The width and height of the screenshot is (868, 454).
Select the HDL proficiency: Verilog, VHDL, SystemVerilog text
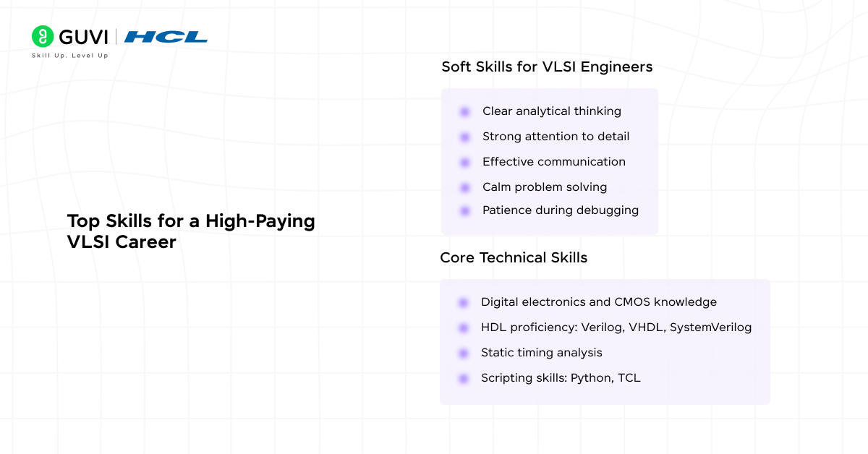(x=616, y=327)
